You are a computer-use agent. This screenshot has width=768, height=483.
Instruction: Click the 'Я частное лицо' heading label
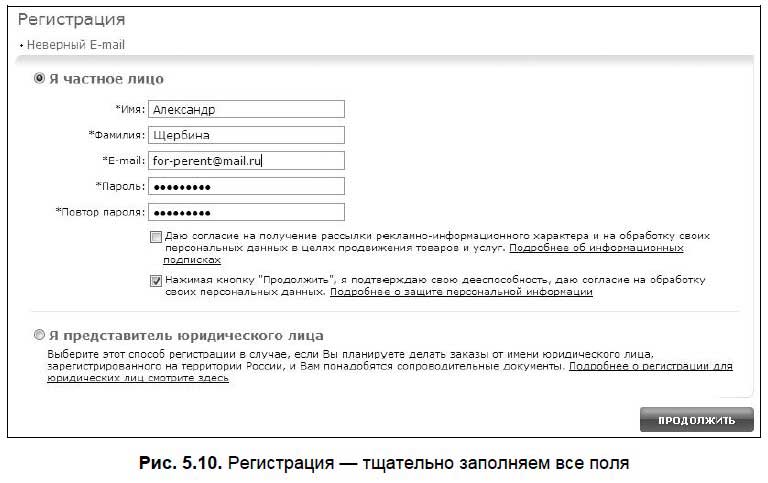pyautogui.click(x=106, y=79)
